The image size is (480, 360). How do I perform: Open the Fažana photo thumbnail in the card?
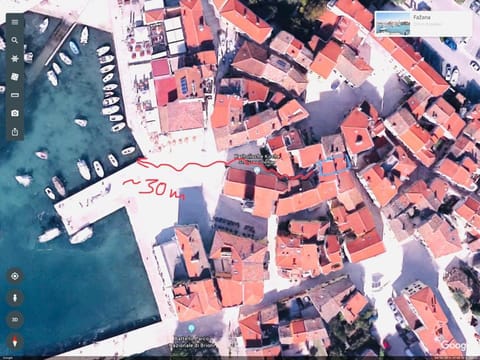click(x=393, y=23)
